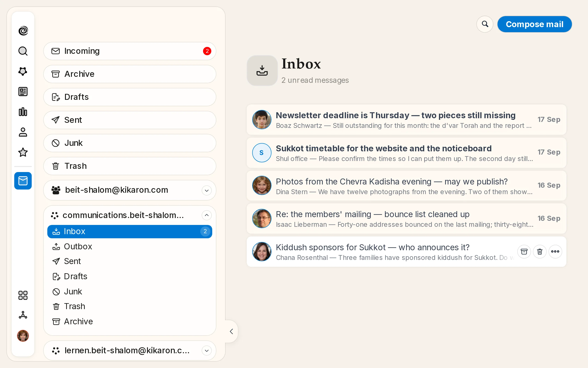Select the blue mail icon in sidebar
The image size is (588, 368).
tap(23, 181)
